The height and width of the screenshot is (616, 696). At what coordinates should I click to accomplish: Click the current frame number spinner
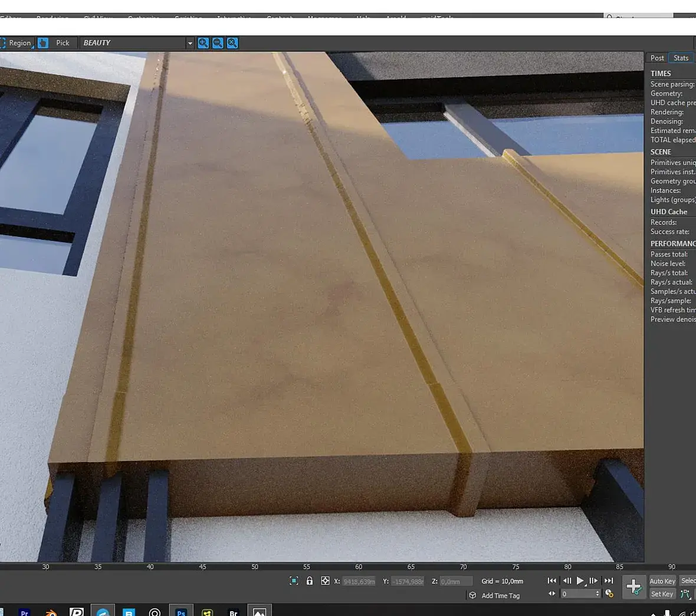580,594
